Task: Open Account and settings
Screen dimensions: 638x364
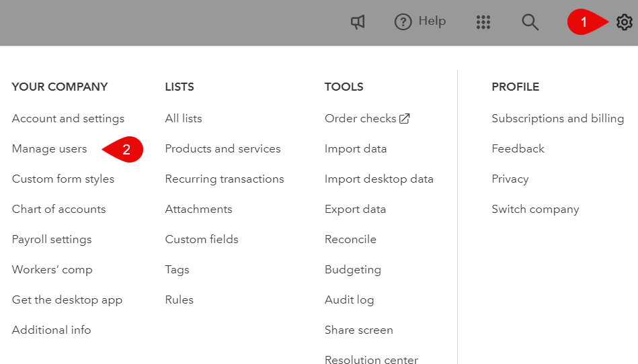Action: tap(68, 119)
